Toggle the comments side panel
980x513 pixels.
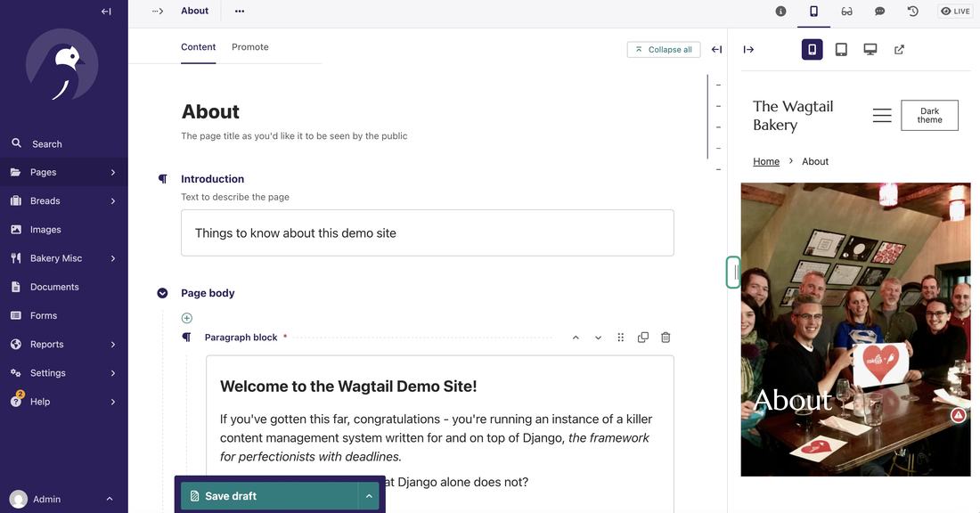pos(880,12)
